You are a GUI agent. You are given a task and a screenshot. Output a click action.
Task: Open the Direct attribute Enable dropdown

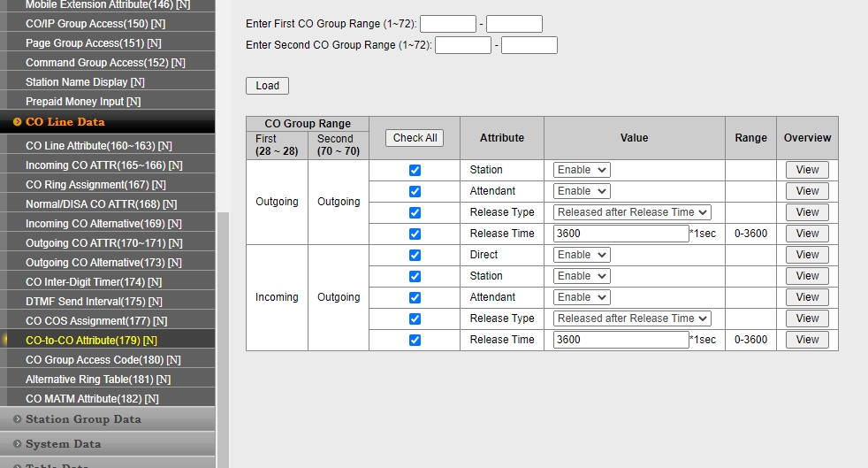coord(582,255)
